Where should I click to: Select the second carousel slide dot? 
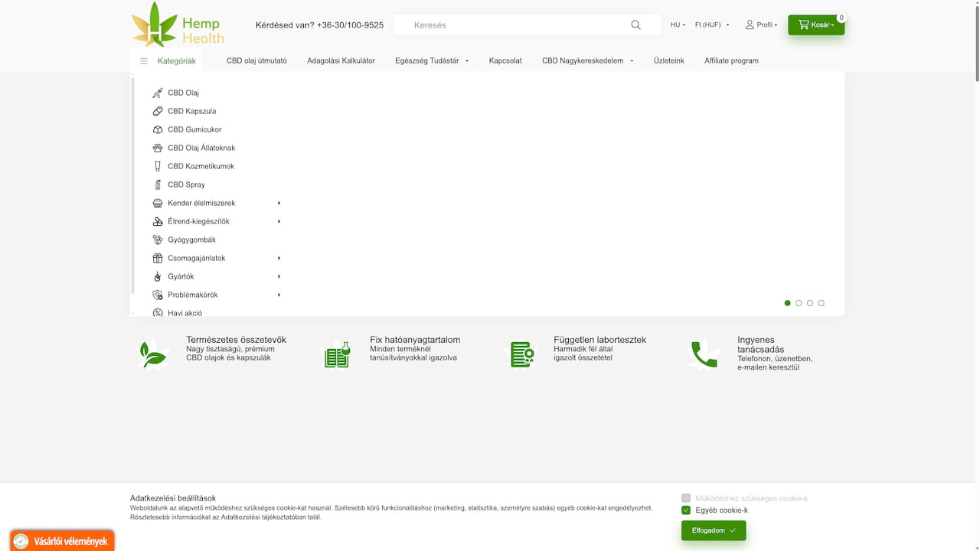pyautogui.click(x=799, y=303)
